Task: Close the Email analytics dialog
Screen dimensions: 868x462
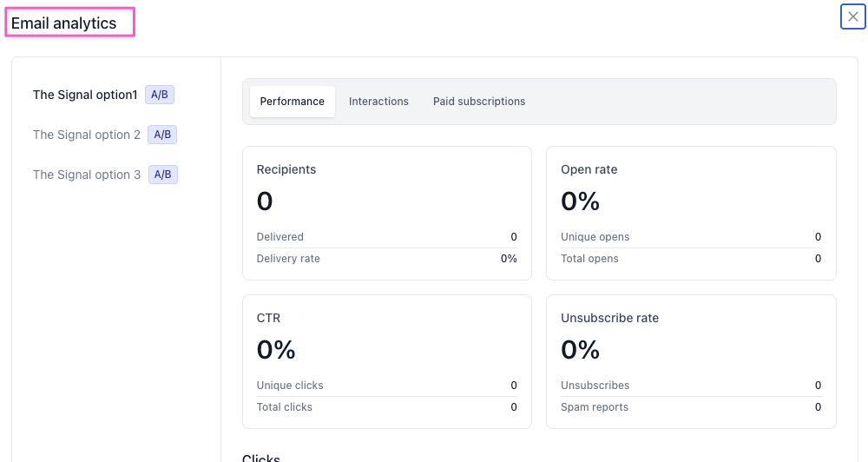Action: 852,16
